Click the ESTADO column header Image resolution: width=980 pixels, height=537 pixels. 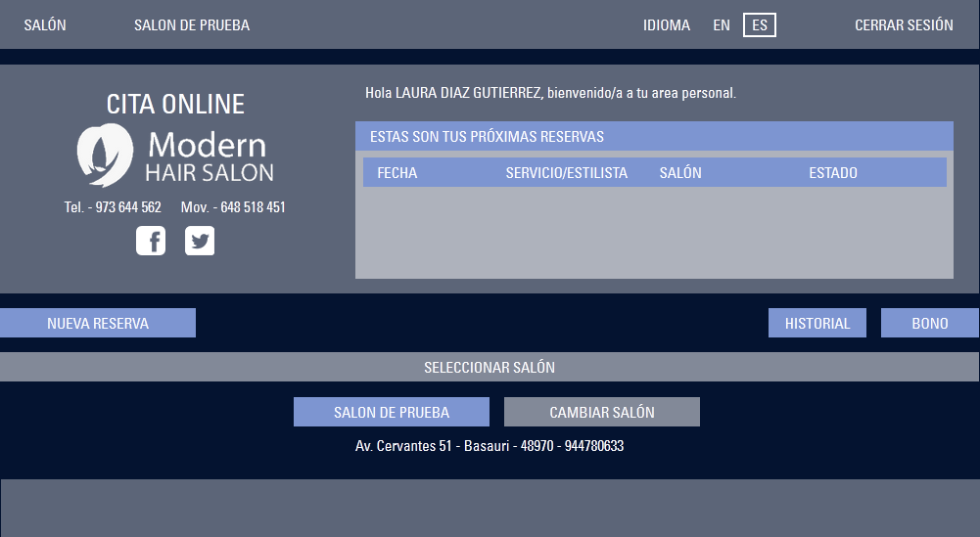832,173
